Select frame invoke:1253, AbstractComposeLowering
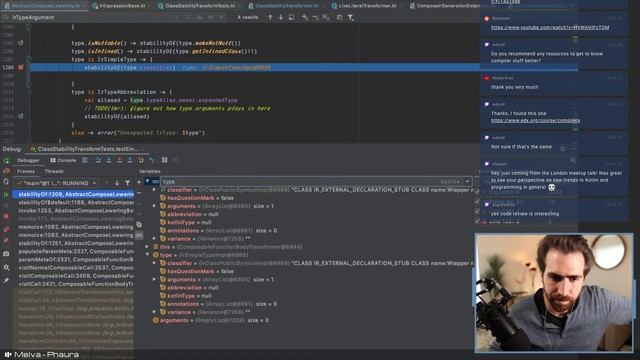 pos(73,211)
